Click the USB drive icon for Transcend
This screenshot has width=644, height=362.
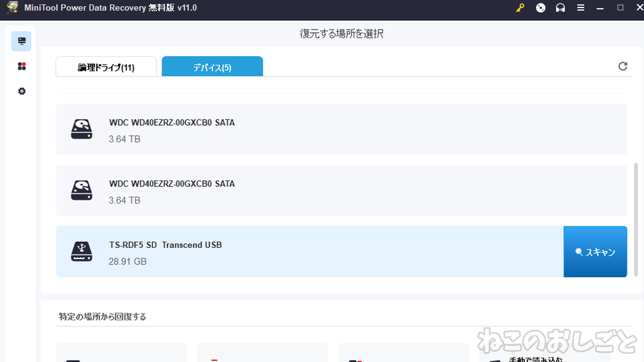tap(82, 252)
